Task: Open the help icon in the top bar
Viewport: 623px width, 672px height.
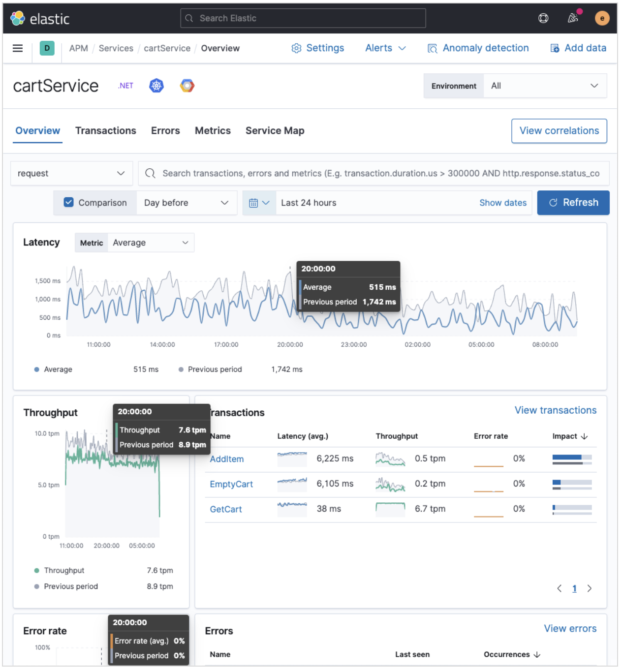Action: (543, 18)
